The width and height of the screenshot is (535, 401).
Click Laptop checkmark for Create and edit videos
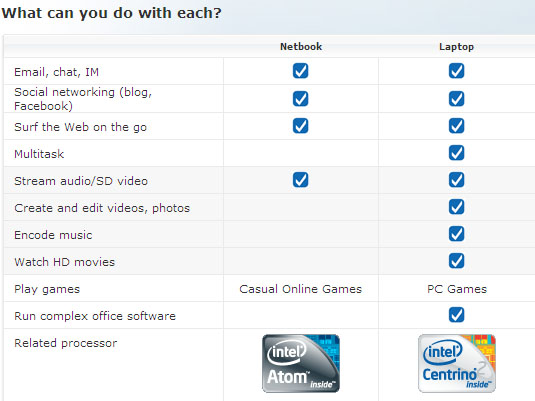click(x=457, y=207)
